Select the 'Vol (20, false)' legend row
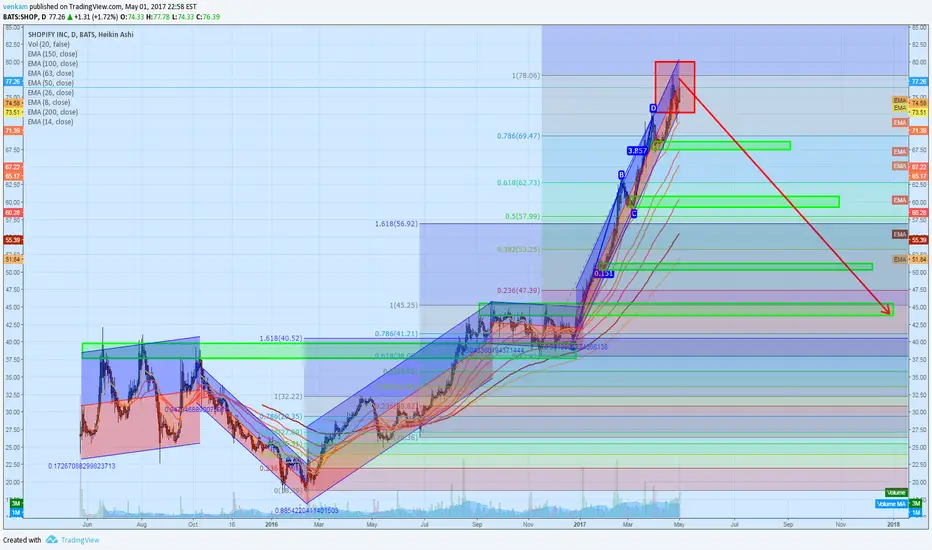The image size is (932, 550). pos(48,44)
